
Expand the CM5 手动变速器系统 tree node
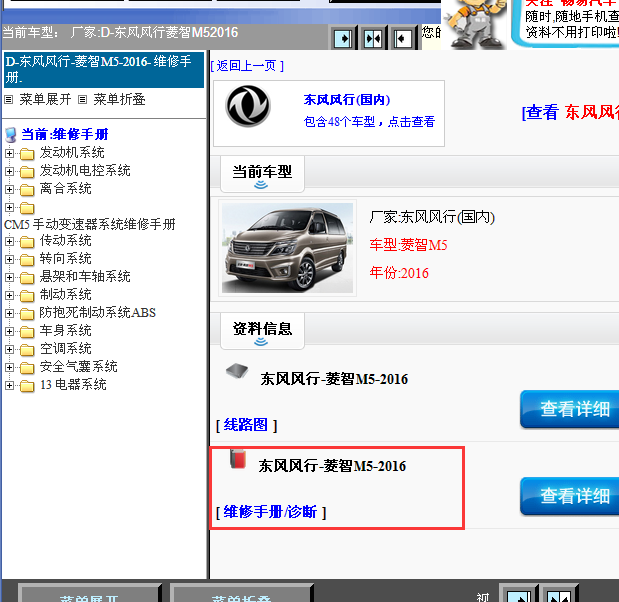(9, 208)
